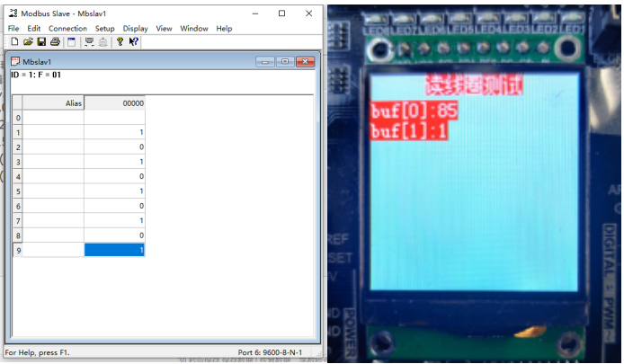
Task: Maximize the Mbslav1 child window
Action: point(285,61)
